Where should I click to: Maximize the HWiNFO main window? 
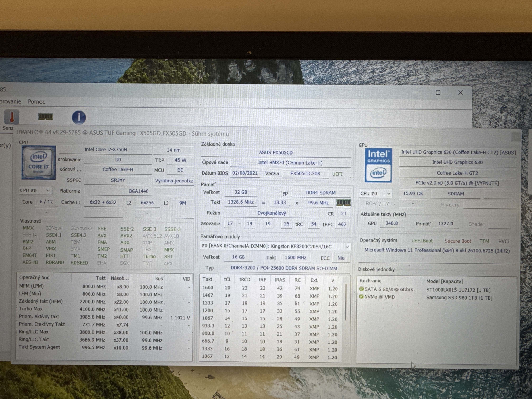[x=438, y=92]
